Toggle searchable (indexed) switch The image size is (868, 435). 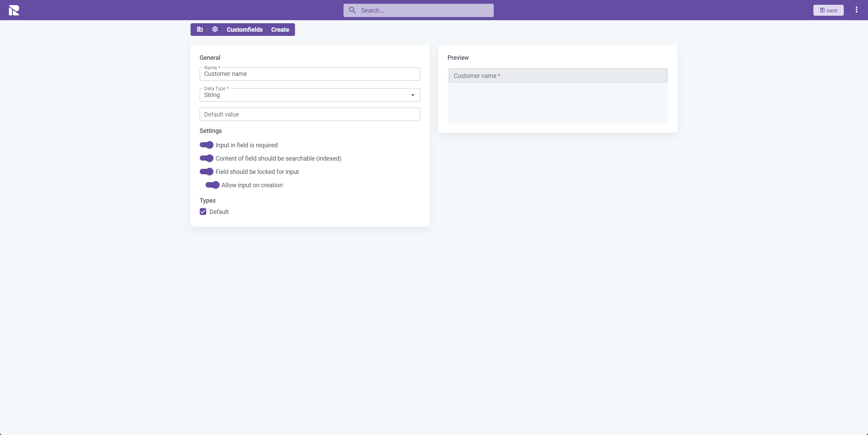click(x=207, y=158)
